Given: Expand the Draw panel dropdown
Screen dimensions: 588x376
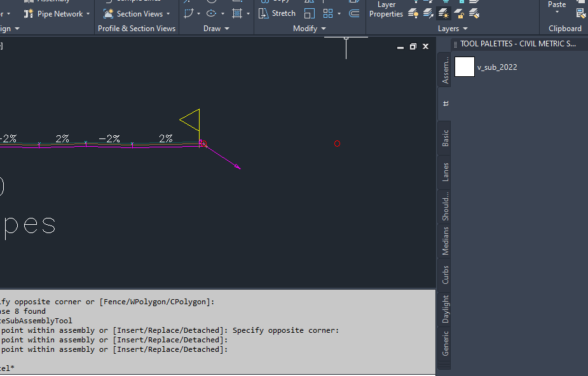Looking at the screenshot, I should 227,28.
